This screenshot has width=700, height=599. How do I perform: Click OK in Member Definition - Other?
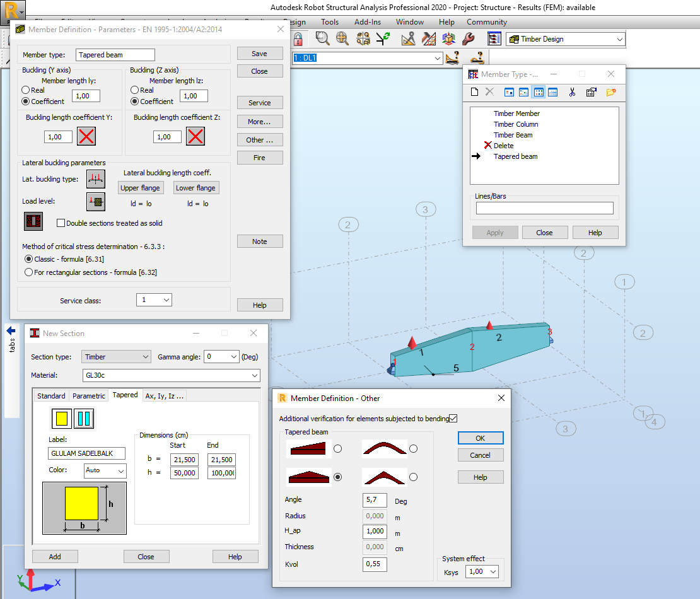point(481,438)
